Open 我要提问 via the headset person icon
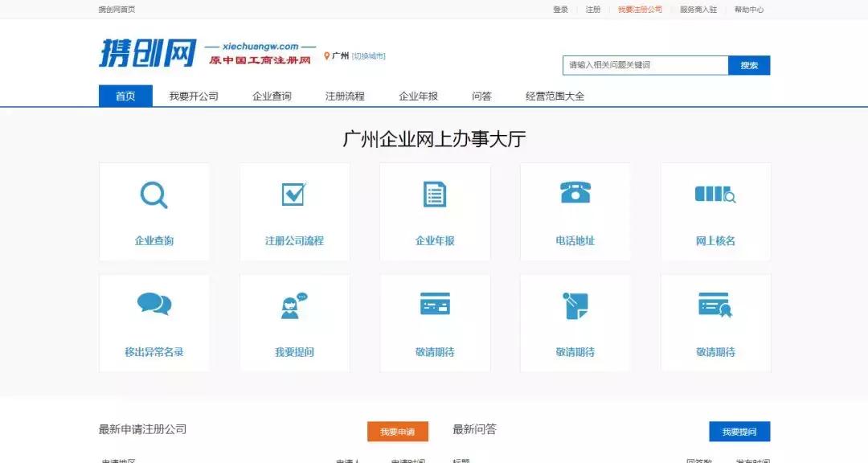Viewport: 868px width, 463px height. [x=294, y=304]
